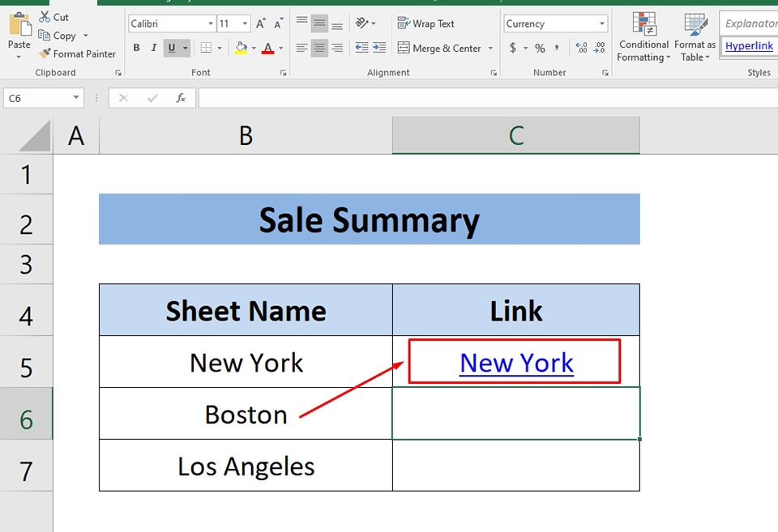Apply the Accounting Number Format
This screenshot has width=778, height=532.
(x=514, y=49)
